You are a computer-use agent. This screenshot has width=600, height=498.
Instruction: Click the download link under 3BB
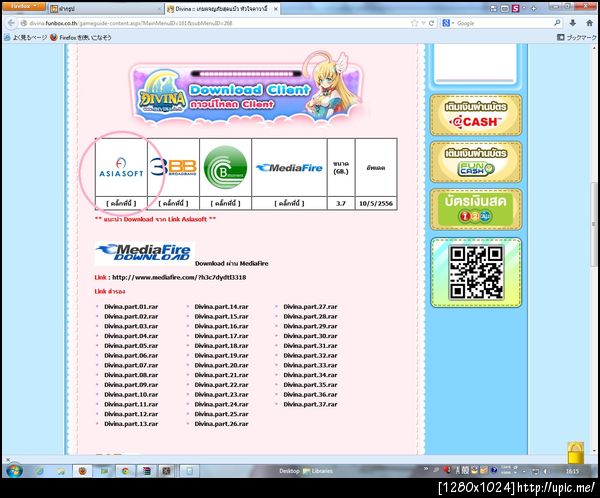(x=173, y=203)
